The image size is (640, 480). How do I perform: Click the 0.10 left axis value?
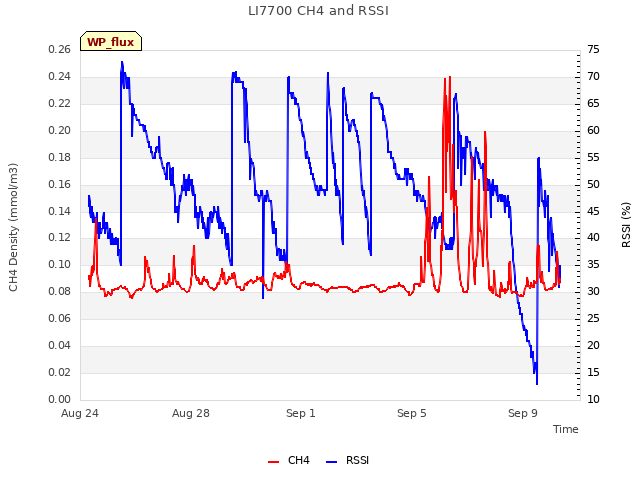(60, 264)
